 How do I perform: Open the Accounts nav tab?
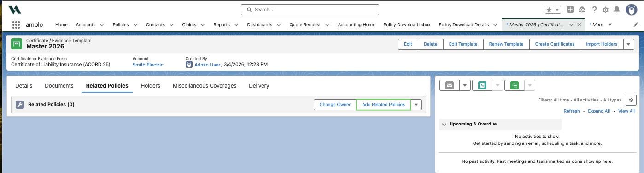tap(86, 25)
